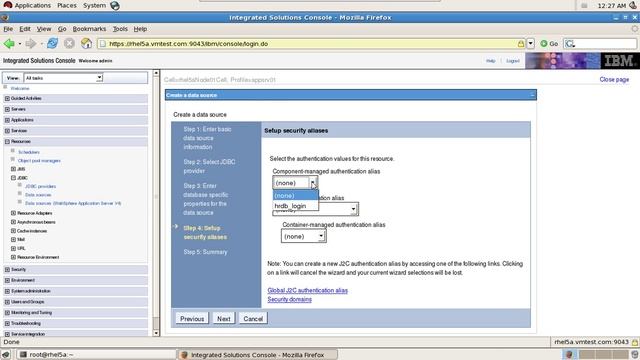Click the Close page link
The image size is (640, 360).
tap(614, 80)
